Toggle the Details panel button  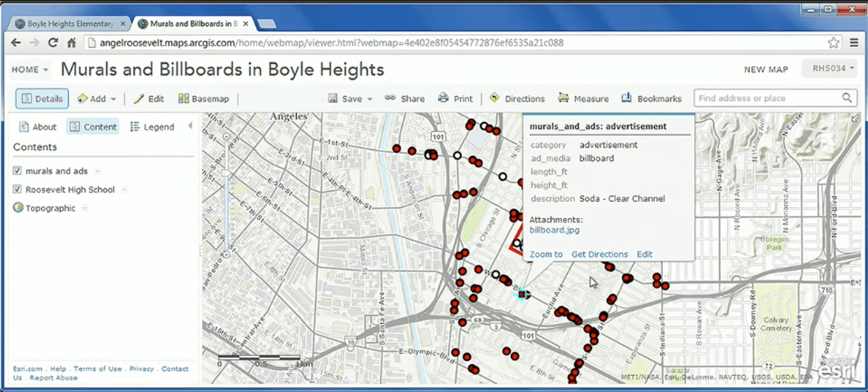[x=42, y=98]
